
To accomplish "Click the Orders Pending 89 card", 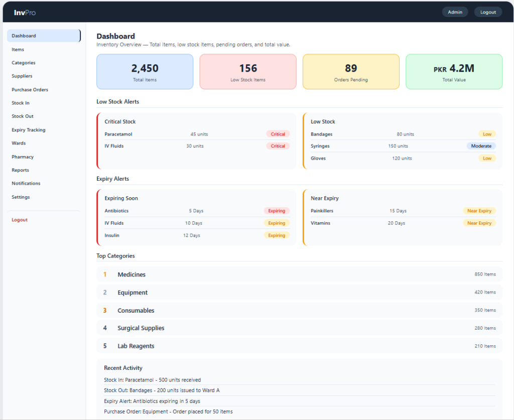I will (351, 72).
